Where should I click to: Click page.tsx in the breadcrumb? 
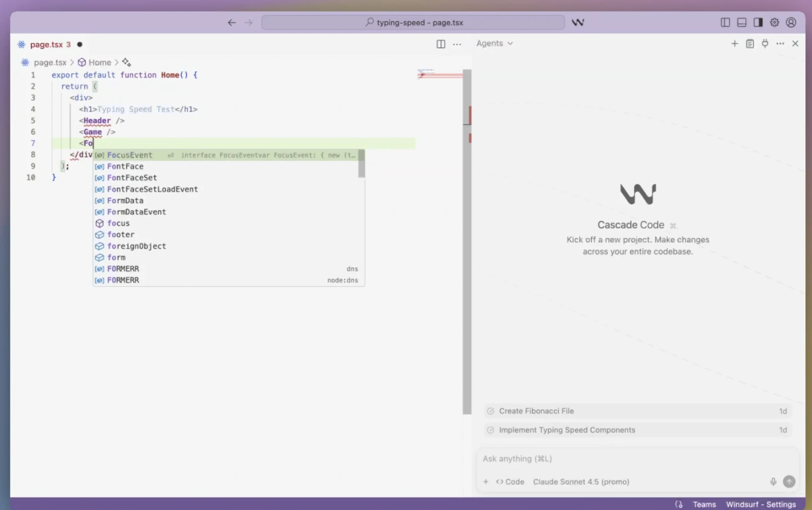pos(50,63)
